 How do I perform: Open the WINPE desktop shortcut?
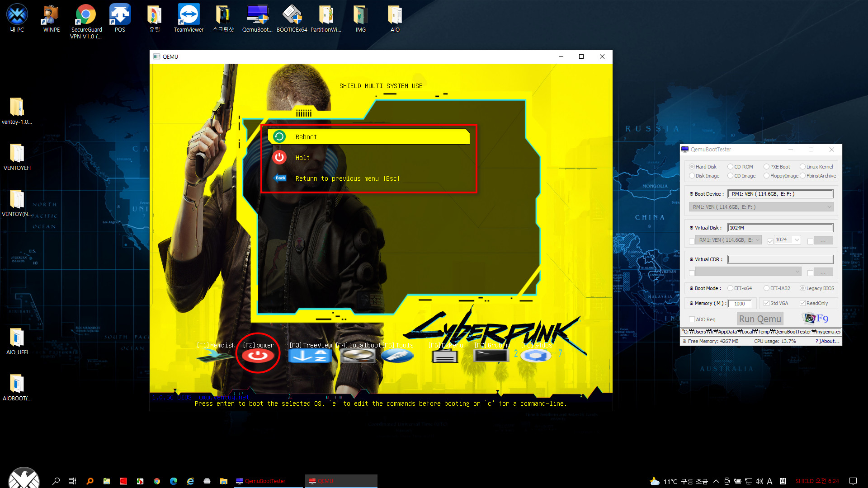pyautogui.click(x=51, y=19)
